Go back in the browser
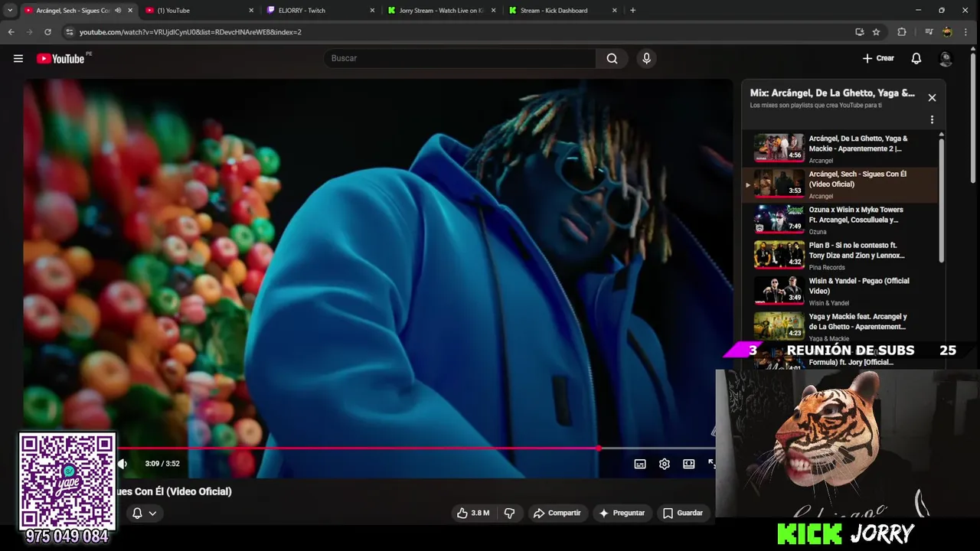This screenshot has width=980, height=551. click(x=11, y=32)
